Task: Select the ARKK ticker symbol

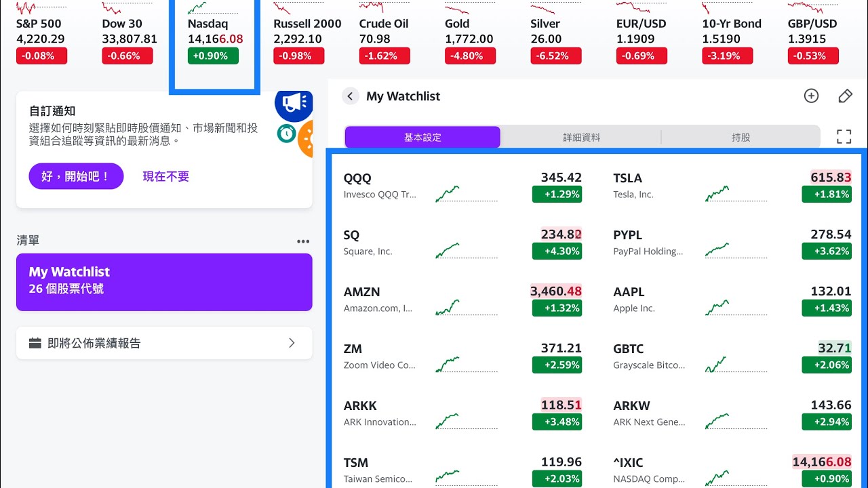Action: (360, 406)
